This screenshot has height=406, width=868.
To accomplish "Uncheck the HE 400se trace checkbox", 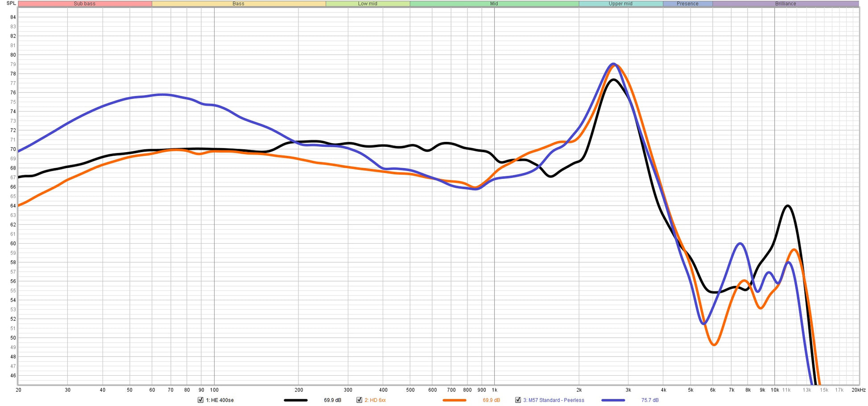I will [x=200, y=400].
